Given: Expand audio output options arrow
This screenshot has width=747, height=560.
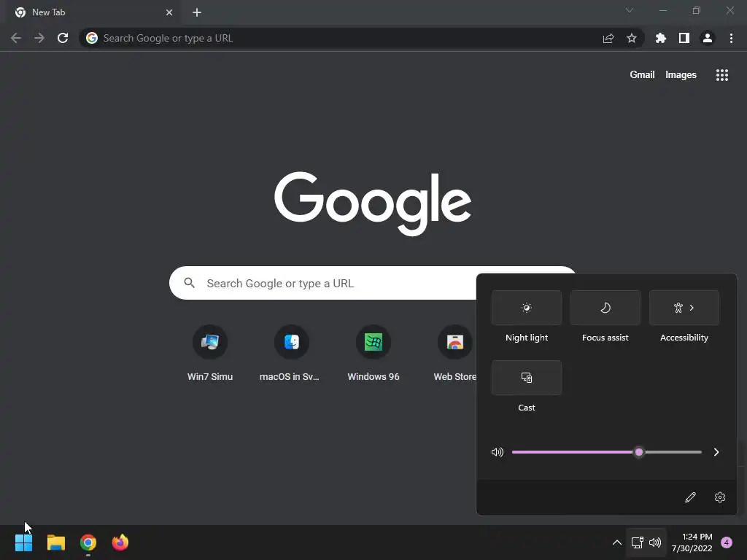Looking at the screenshot, I should coord(716,452).
